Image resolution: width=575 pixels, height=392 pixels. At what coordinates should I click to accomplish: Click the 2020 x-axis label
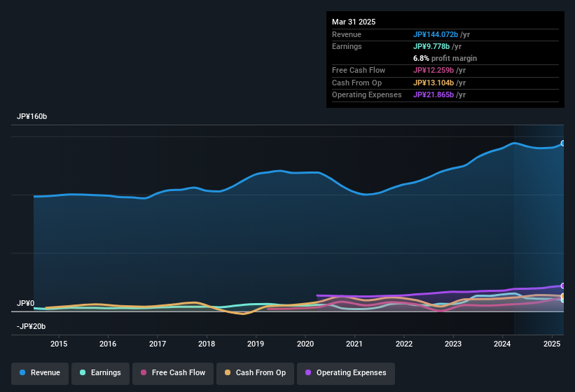[305, 344]
